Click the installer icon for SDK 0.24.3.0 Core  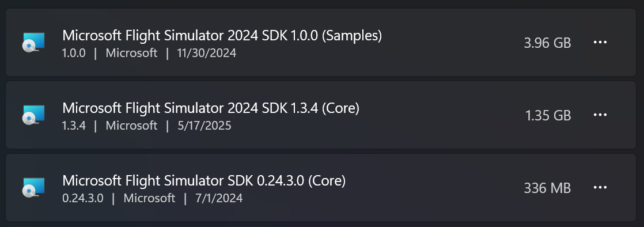33,188
